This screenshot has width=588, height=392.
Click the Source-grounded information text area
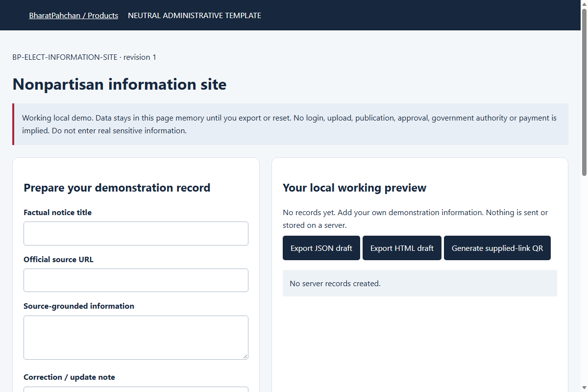(x=136, y=338)
